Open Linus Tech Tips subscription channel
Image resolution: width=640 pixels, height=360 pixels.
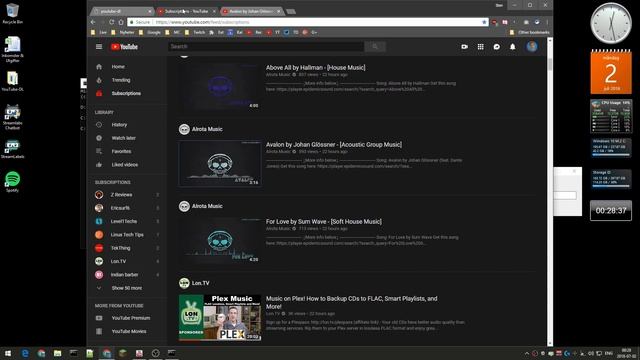click(127, 235)
